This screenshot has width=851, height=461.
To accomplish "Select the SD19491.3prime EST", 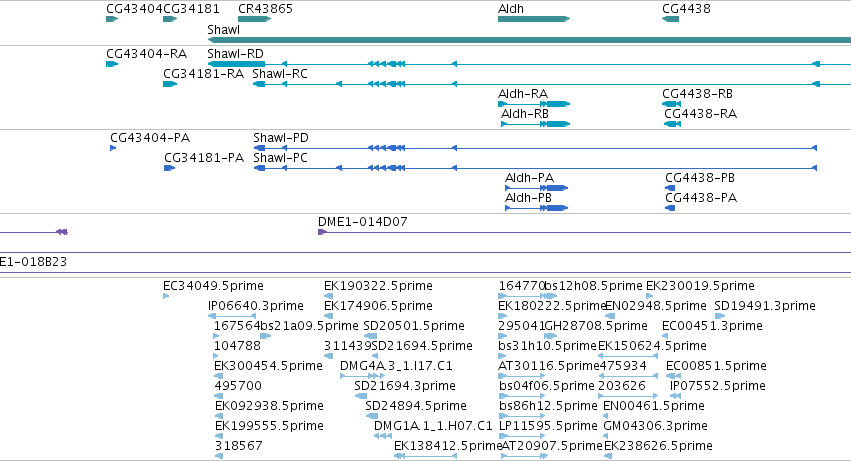I will [x=720, y=316].
